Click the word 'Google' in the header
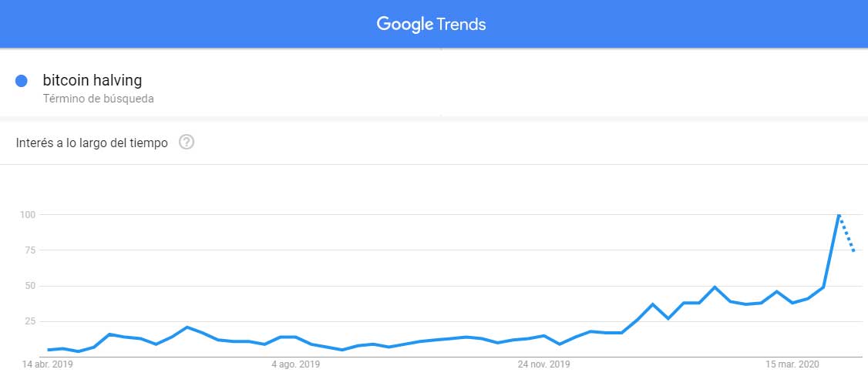This screenshot has height=386, width=868. pyautogui.click(x=405, y=25)
